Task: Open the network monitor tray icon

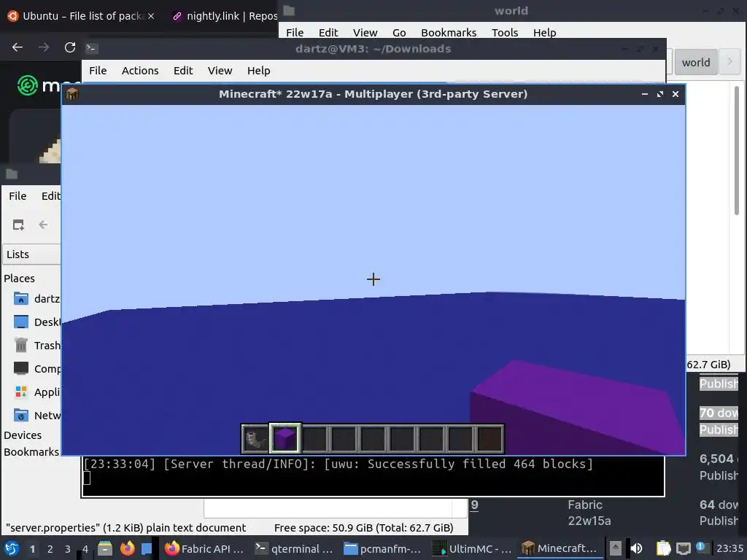Action: click(x=683, y=548)
